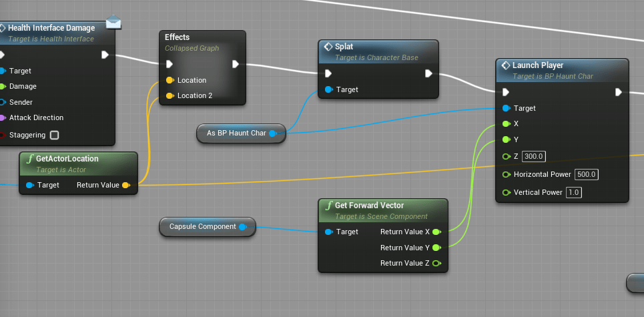644x317 pixels.
Task: Click Launch Player's output execution pin
Action: [x=619, y=92]
